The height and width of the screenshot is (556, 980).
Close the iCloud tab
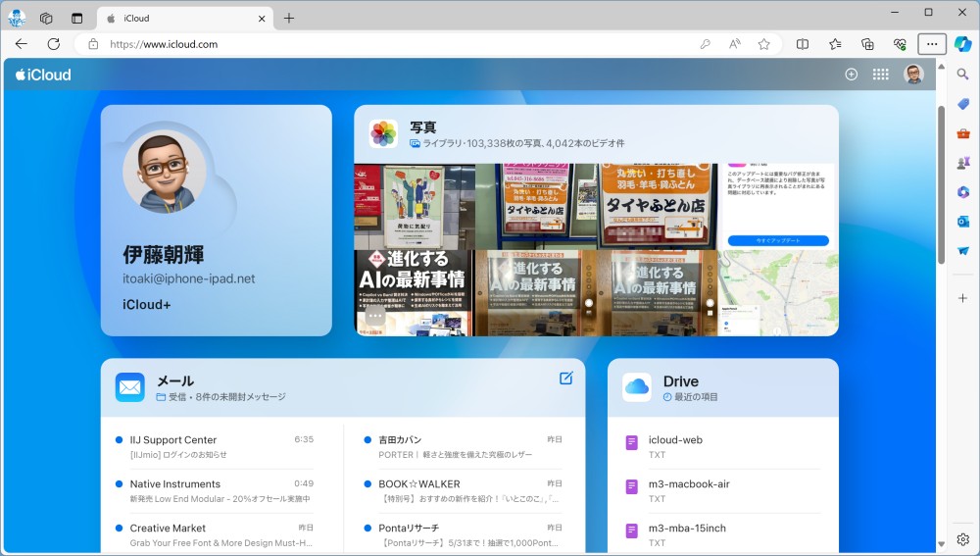click(262, 19)
